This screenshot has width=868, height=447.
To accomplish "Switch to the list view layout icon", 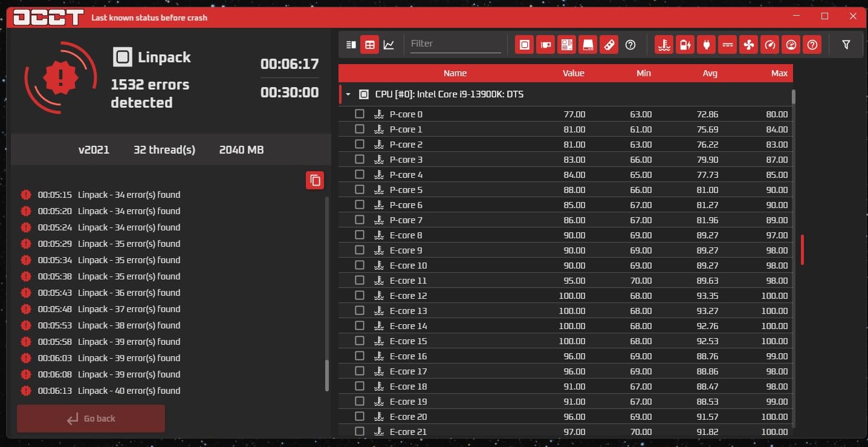I will pyautogui.click(x=351, y=45).
